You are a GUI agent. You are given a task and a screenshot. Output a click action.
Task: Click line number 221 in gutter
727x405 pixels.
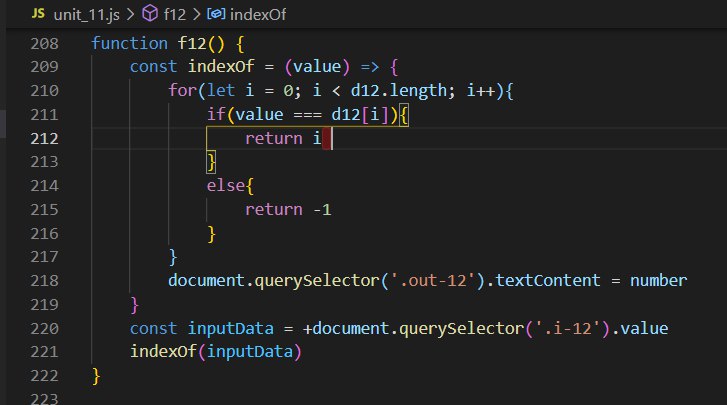coord(45,352)
